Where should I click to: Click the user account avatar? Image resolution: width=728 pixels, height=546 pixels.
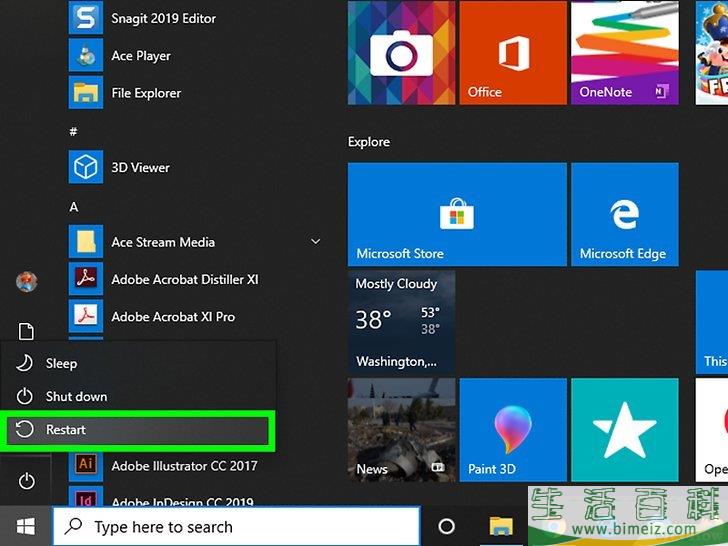coord(27,282)
